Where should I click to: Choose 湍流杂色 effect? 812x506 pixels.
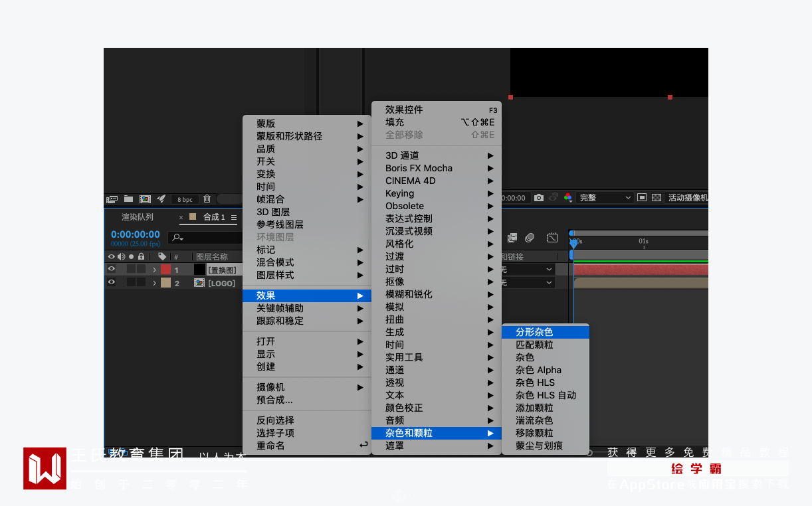click(x=546, y=420)
